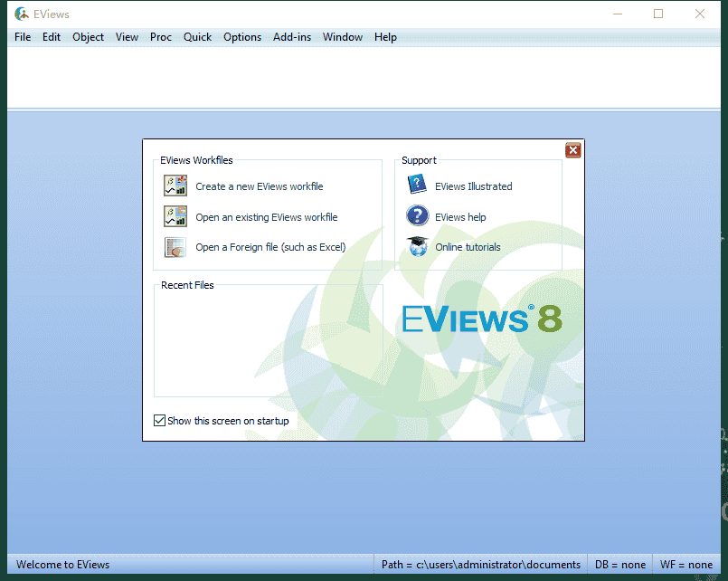Viewport: 728px width, 581px height.
Task: Click the Open existing workfile icon
Action: (175, 217)
